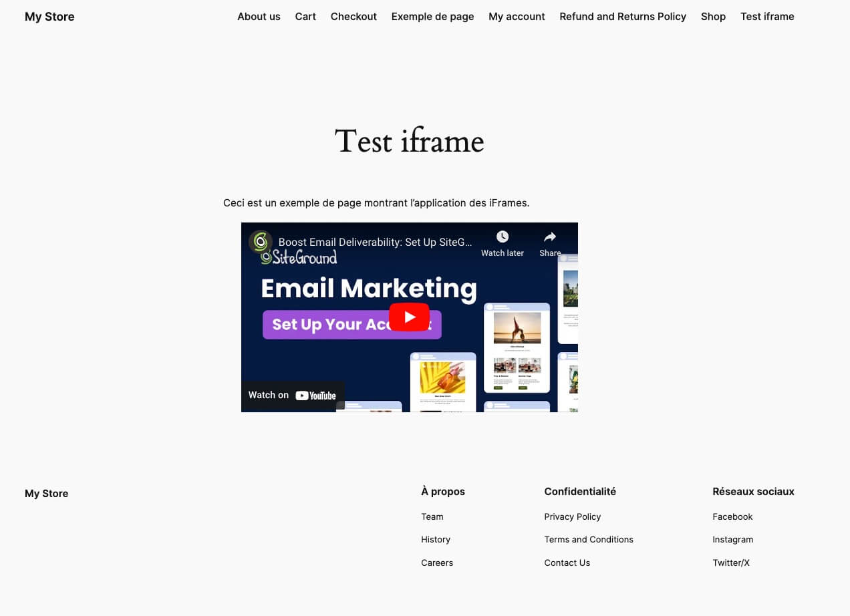
Task: Go to the Shop page
Action: 713,17
